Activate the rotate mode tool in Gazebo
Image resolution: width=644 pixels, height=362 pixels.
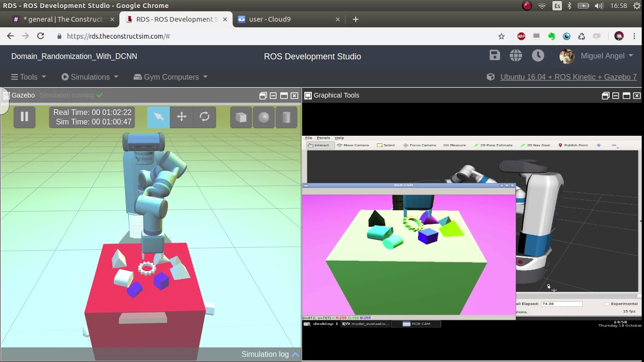(204, 117)
